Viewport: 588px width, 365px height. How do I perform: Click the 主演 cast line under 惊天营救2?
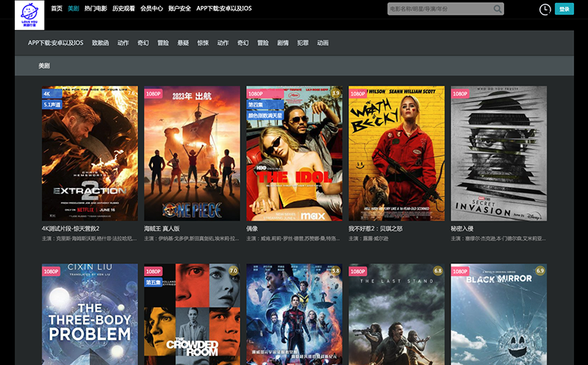coord(89,238)
